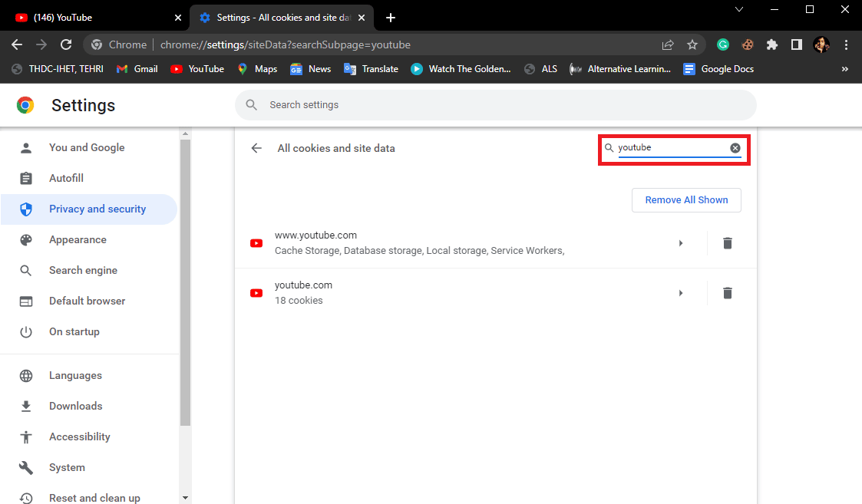Click the Privacy shield icon
The height and width of the screenshot is (504, 862).
(26, 209)
